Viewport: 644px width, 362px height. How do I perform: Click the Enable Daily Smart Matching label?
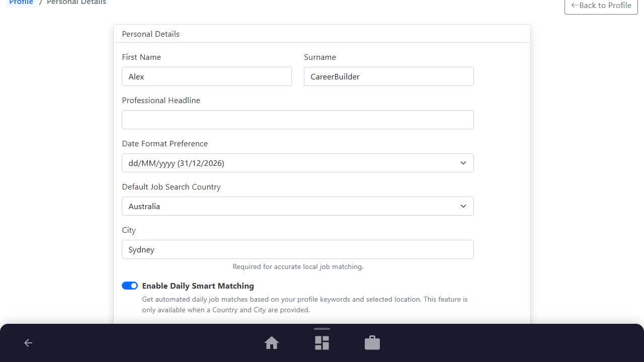point(198,286)
